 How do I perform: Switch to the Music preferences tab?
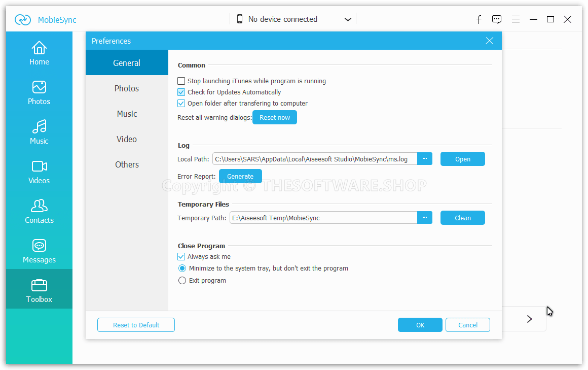127,114
